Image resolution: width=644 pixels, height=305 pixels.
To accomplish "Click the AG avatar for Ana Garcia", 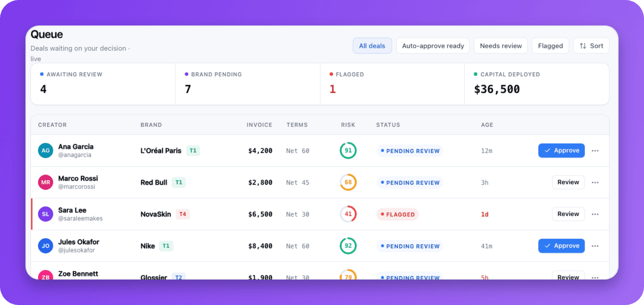I will tap(45, 151).
